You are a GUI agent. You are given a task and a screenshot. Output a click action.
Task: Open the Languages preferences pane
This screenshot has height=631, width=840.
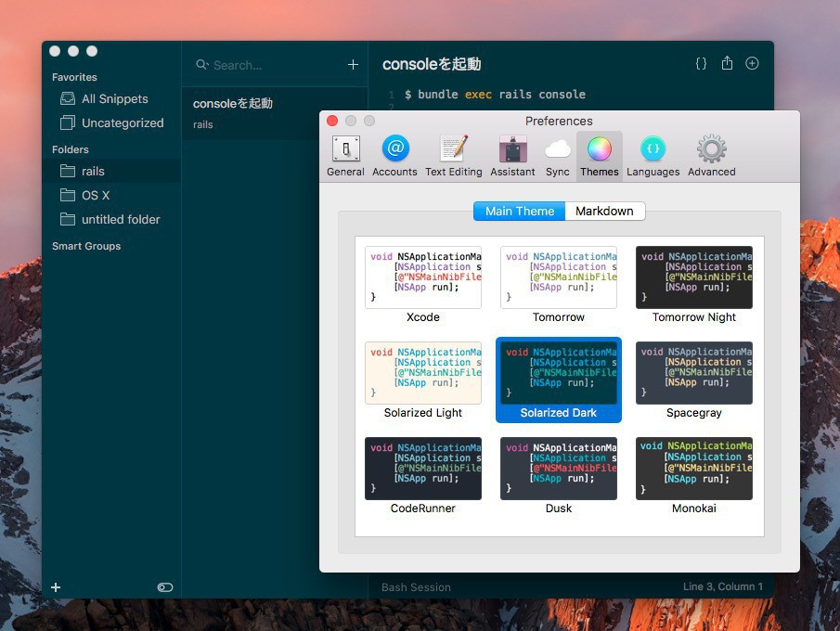coord(653,155)
